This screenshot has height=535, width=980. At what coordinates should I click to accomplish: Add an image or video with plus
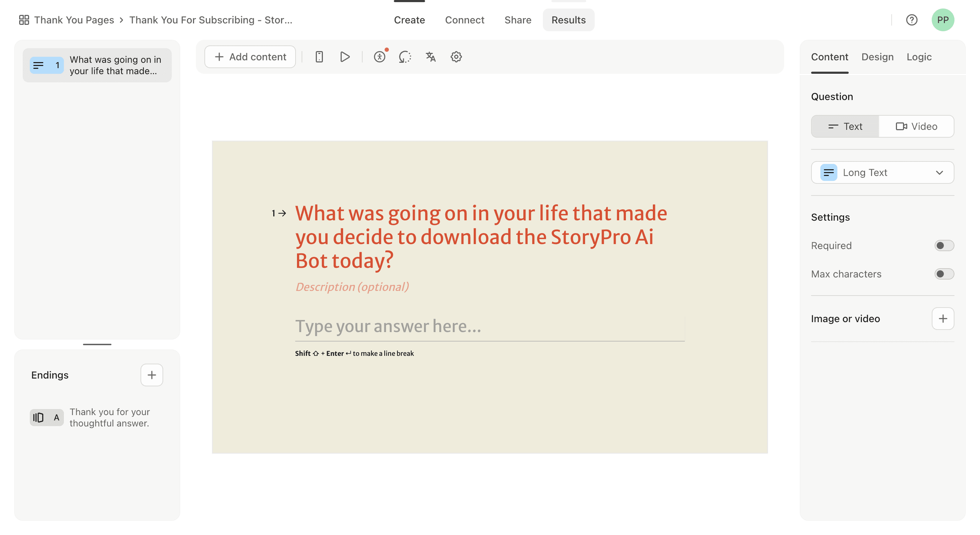(942, 319)
